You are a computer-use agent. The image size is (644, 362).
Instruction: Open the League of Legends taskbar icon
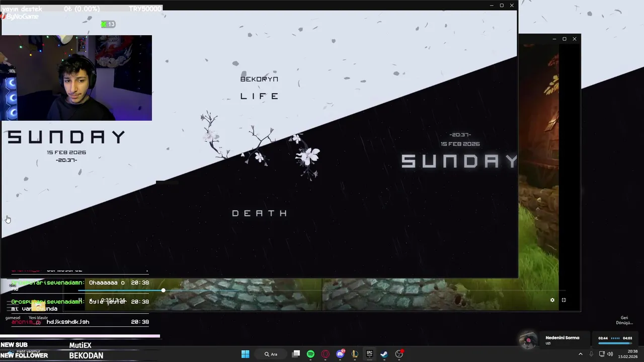click(x=355, y=354)
